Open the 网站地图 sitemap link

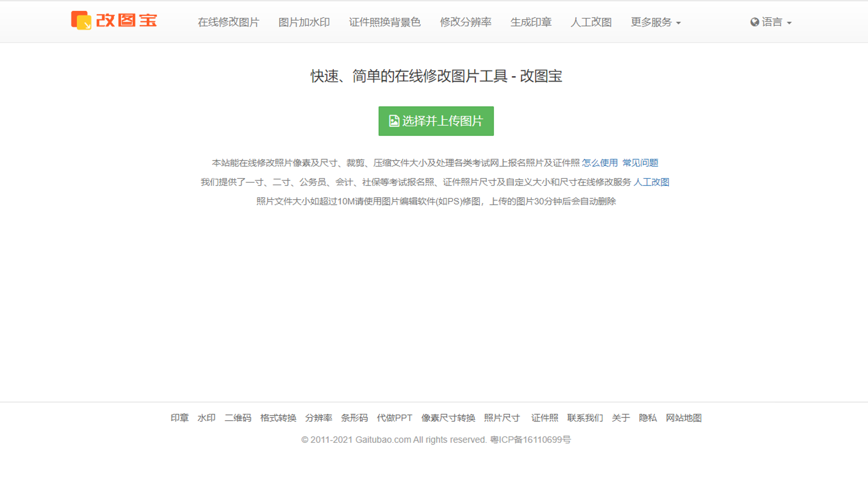(684, 418)
